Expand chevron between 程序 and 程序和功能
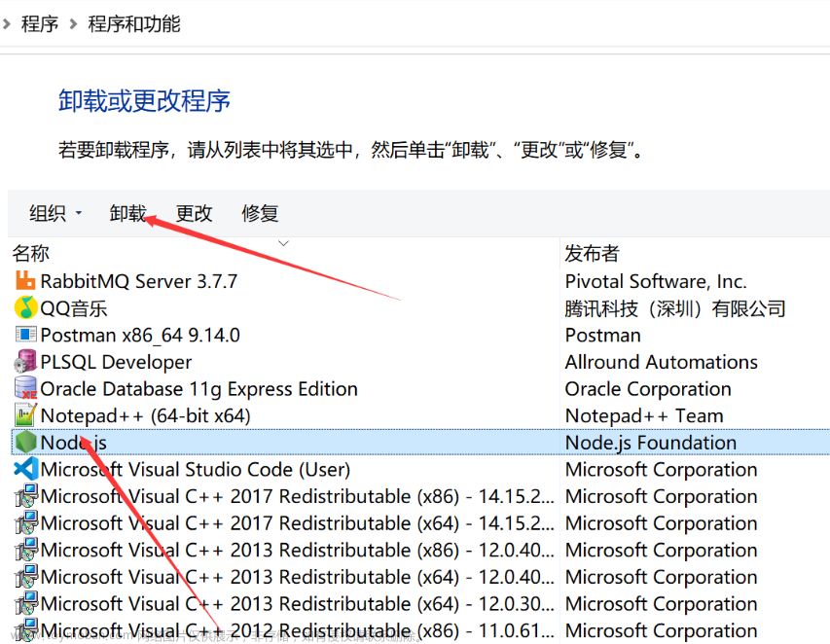 click(x=73, y=24)
